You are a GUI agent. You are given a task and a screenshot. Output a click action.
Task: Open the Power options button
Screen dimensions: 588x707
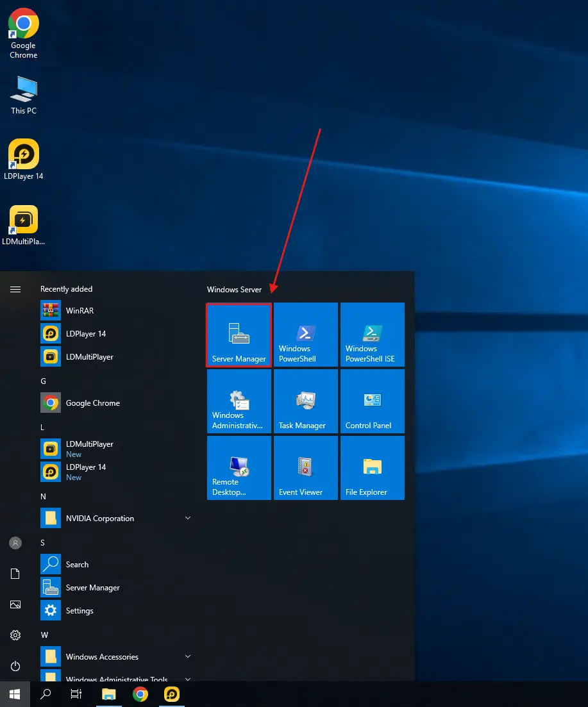[15, 666]
